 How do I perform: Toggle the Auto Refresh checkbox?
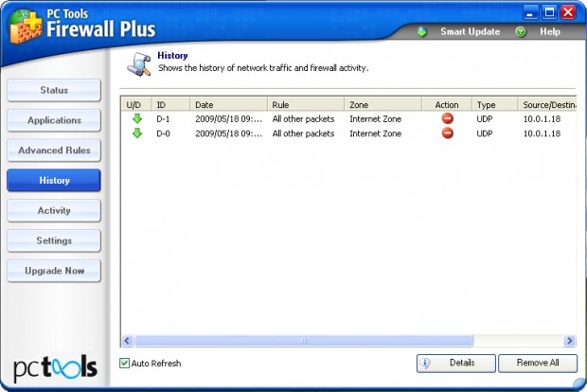pos(124,364)
